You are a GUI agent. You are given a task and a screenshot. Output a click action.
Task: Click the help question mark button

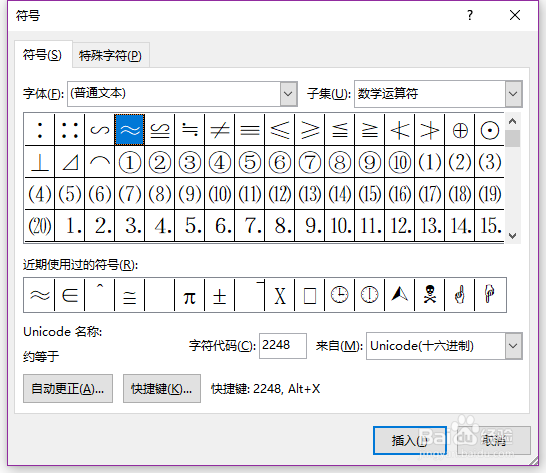[x=470, y=15]
